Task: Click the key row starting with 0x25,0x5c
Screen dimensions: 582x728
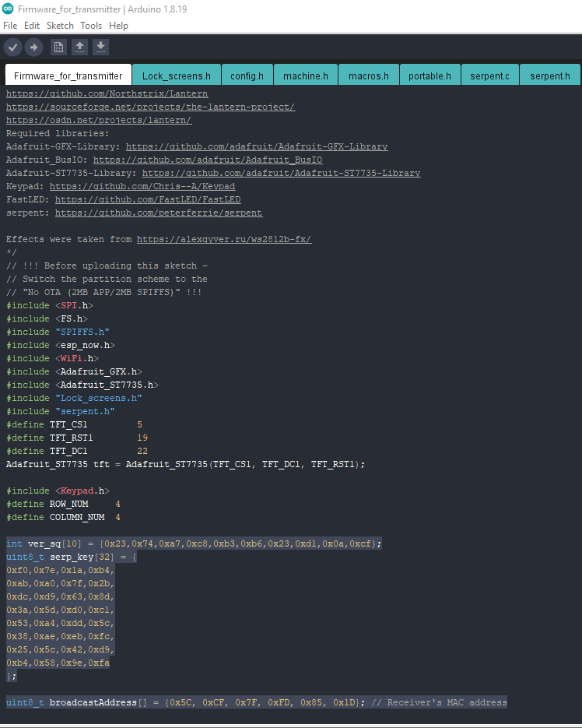Action: (61, 649)
